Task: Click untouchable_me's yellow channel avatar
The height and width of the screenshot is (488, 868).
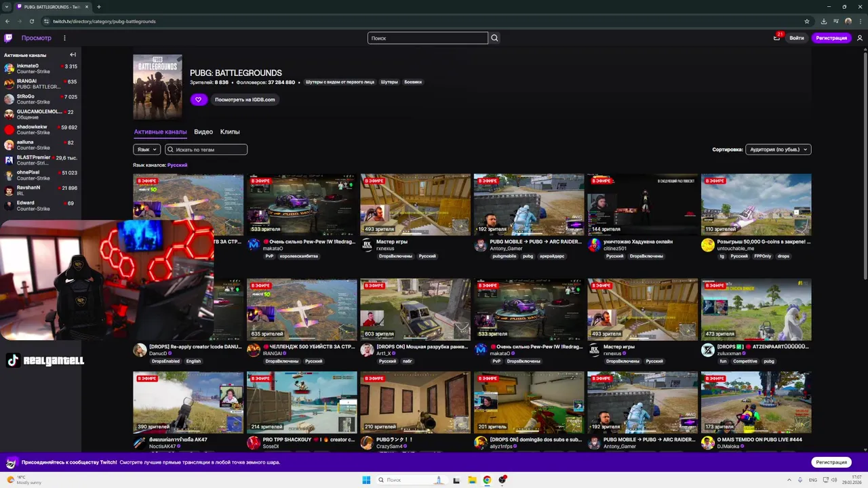Action: 707,245
